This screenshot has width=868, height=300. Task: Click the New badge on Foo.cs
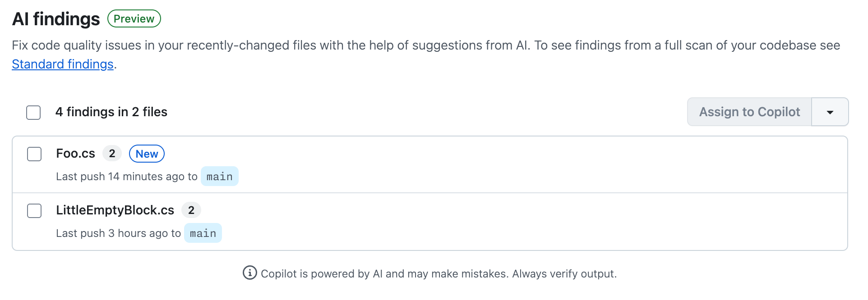coord(147,154)
